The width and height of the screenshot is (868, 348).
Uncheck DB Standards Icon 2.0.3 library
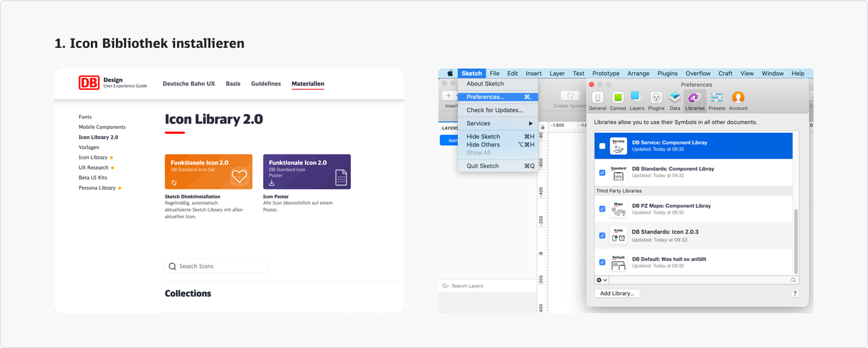[602, 236]
